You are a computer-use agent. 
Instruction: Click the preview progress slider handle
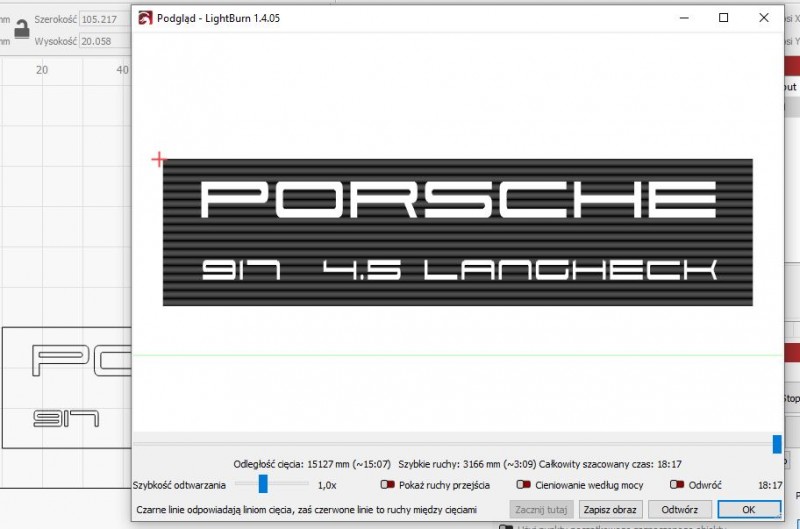coord(777,444)
